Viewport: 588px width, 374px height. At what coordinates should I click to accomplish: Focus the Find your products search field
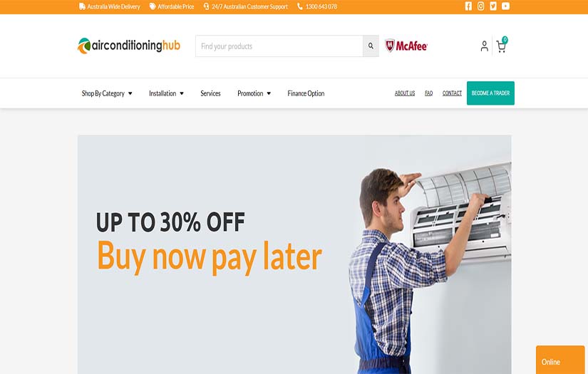coord(279,46)
